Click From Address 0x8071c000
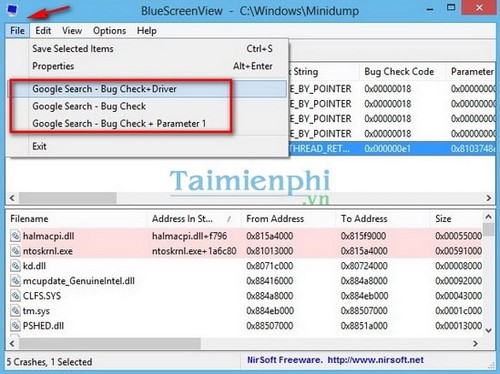500x374 pixels. click(x=270, y=266)
